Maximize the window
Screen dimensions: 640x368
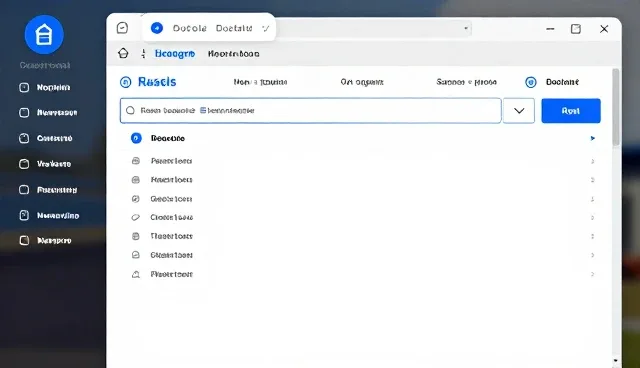pyautogui.click(x=576, y=29)
